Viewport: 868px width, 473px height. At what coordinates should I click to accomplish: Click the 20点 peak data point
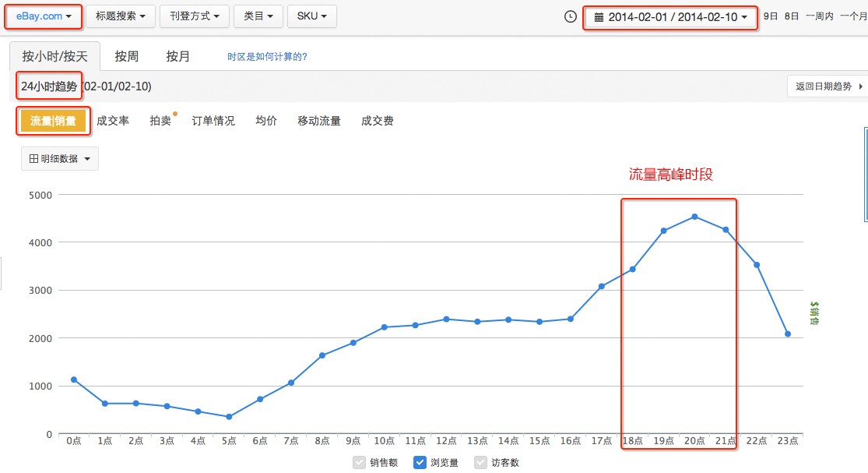(694, 217)
